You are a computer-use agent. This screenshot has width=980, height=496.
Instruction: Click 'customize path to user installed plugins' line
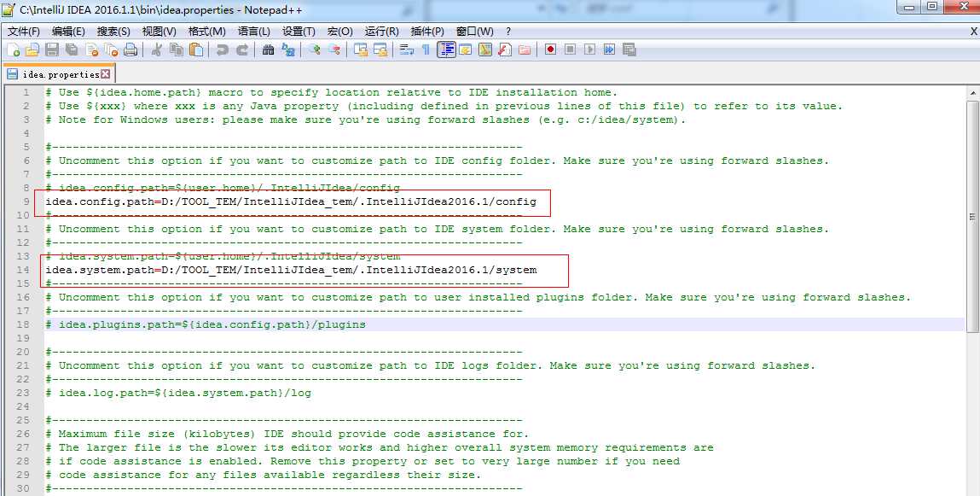pyautogui.click(x=478, y=298)
